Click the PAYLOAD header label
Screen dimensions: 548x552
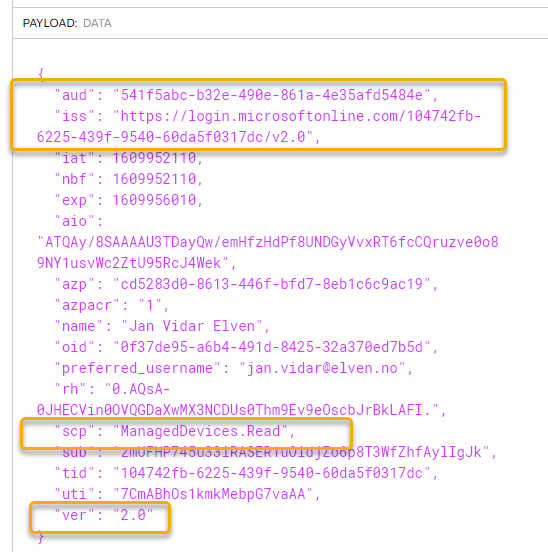[x=50, y=23]
